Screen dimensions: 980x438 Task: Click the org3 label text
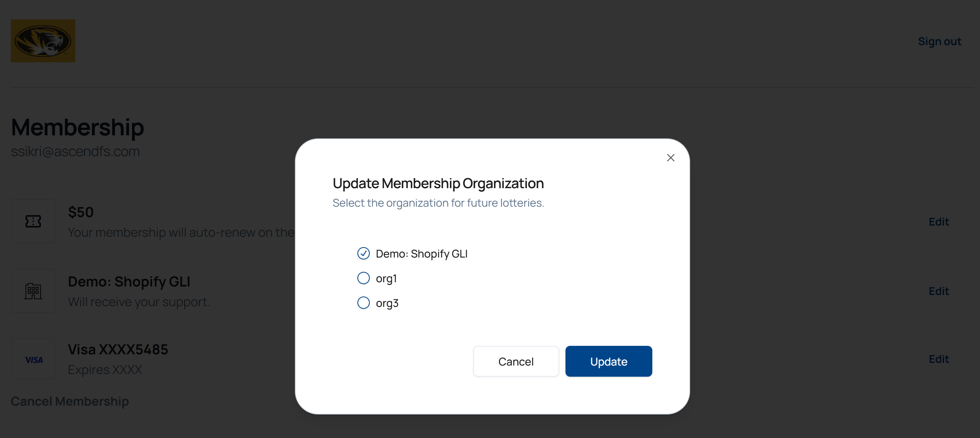coord(387,303)
